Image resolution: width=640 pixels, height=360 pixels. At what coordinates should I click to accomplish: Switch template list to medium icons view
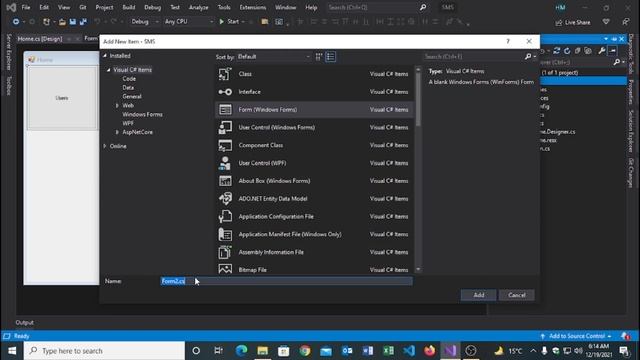(x=319, y=57)
